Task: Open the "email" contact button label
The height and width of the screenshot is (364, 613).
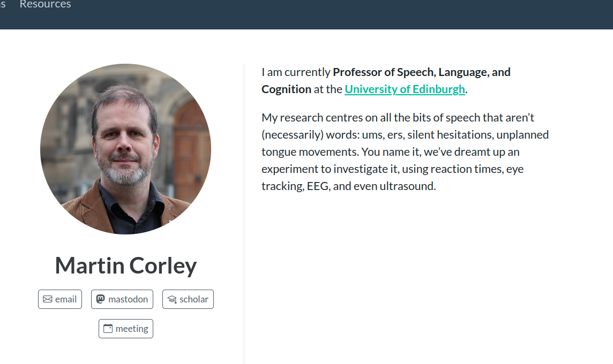Action: 66,299
